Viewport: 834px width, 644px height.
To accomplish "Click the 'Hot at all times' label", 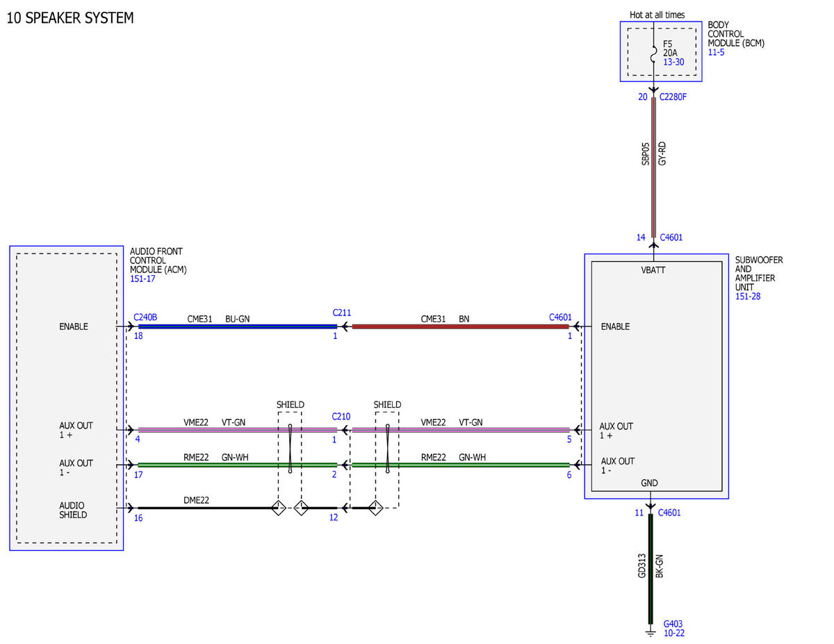I will pos(657,15).
